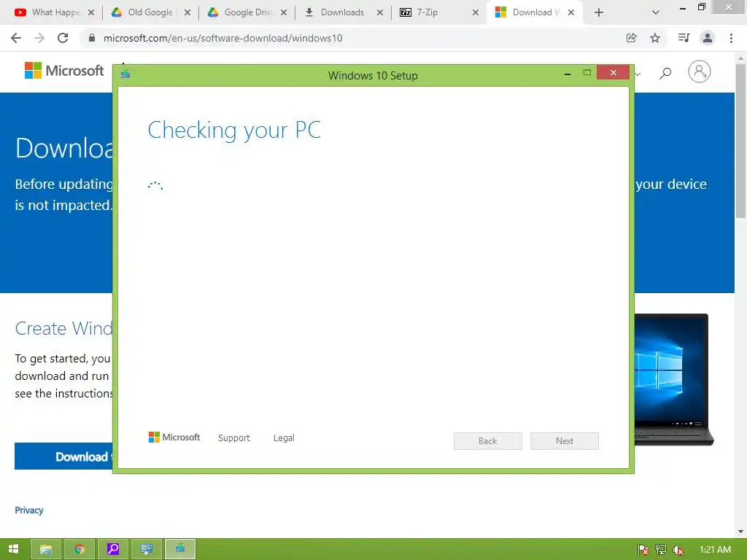This screenshot has width=747, height=560.
Task: Click the blue Download button on the page
Action: (x=64, y=456)
